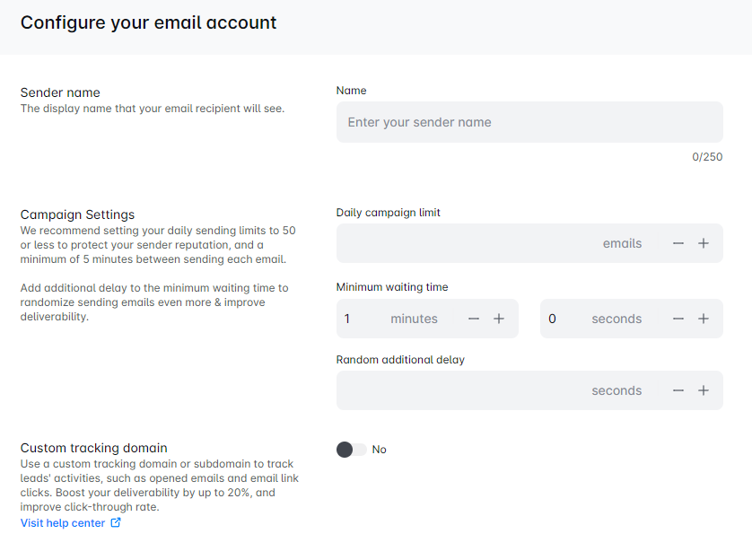752x560 pixels.
Task: Click the Campaign Settings section title
Action: coord(77,214)
